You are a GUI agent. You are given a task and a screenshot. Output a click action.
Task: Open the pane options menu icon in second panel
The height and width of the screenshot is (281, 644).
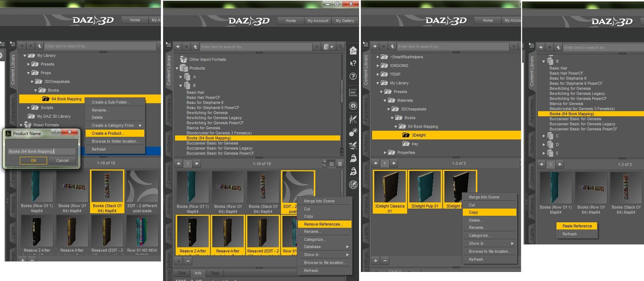tap(169, 45)
